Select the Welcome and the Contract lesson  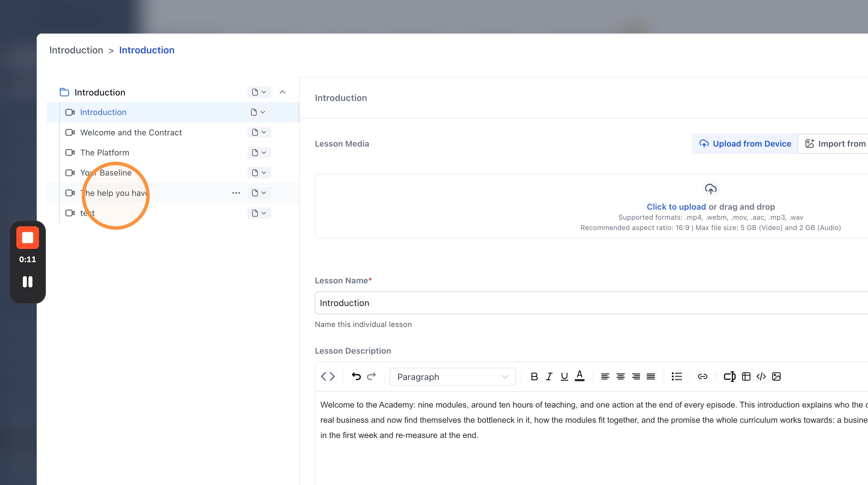(x=131, y=133)
